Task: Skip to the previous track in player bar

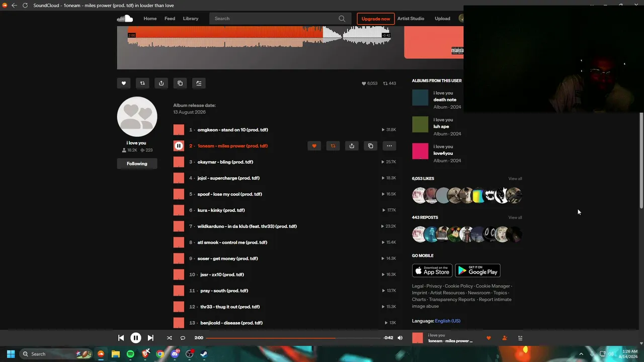Action: tap(121, 338)
